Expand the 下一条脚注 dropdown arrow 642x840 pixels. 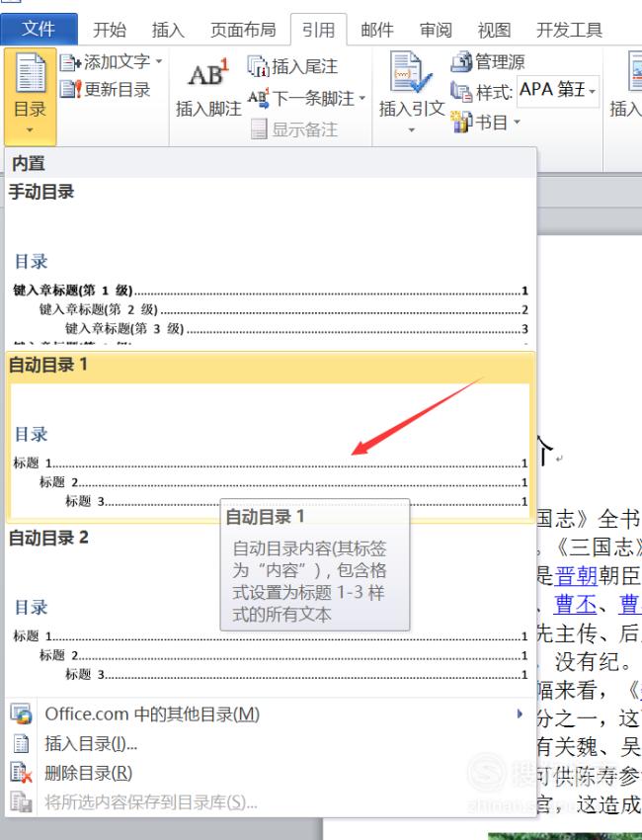(362, 98)
